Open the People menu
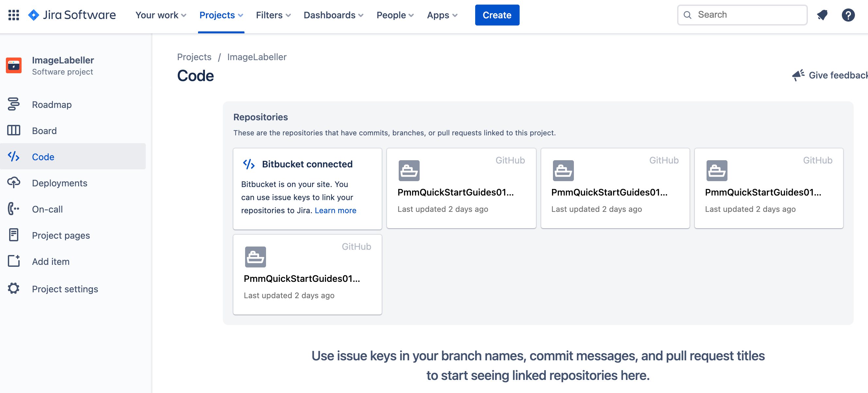The image size is (868, 393). [395, 15]
